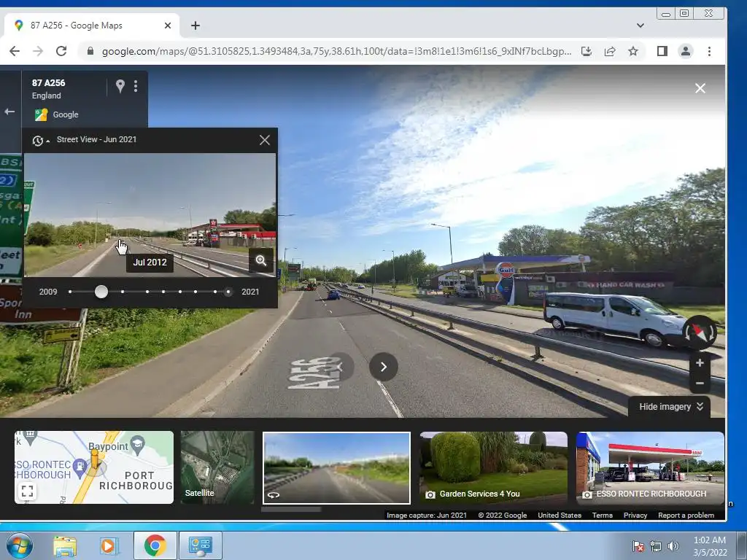Zoom in with the plus button
The image size is (747, 560).
coord(700,363)
